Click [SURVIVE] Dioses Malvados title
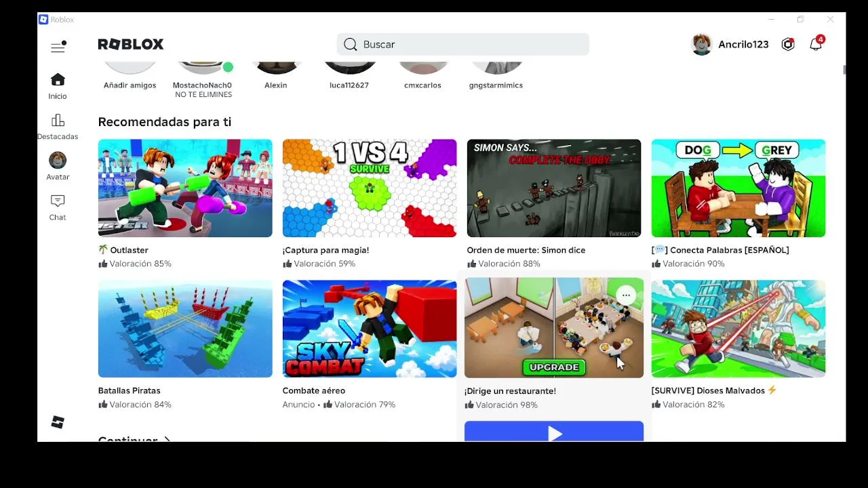Screen dimensions: 868x488 (x=714, y=390)
